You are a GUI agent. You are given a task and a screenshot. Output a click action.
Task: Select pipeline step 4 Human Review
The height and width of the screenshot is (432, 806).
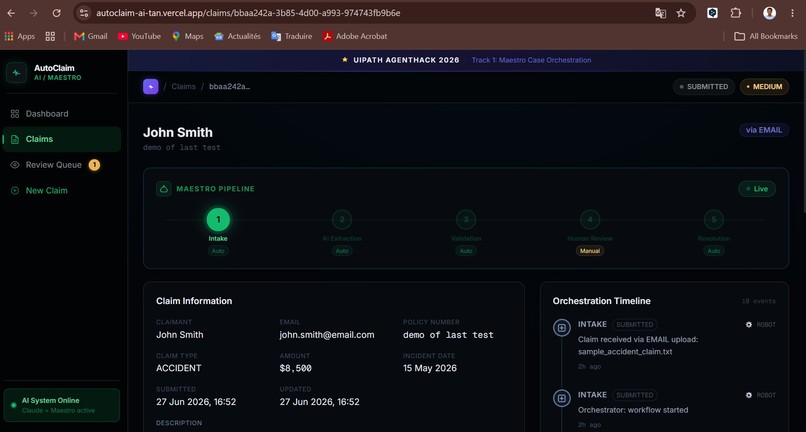click(590, 220)
